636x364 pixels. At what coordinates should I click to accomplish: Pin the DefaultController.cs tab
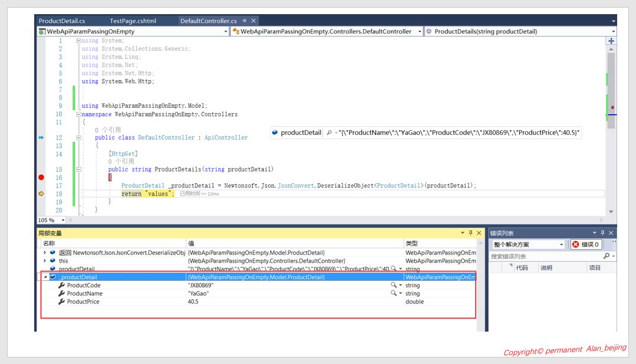click(x=244, y=21)
